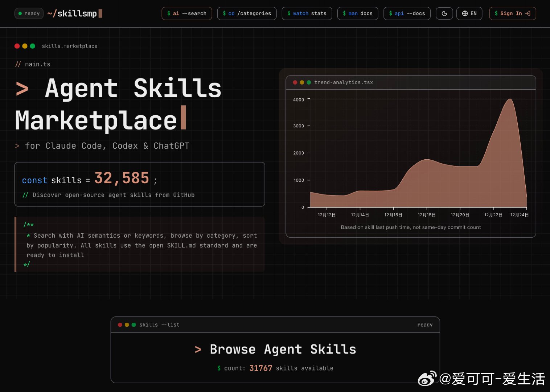This screenshot has width=550, height=392.
Task: Click the 12月20日 x-axis label
Action: 460,215
